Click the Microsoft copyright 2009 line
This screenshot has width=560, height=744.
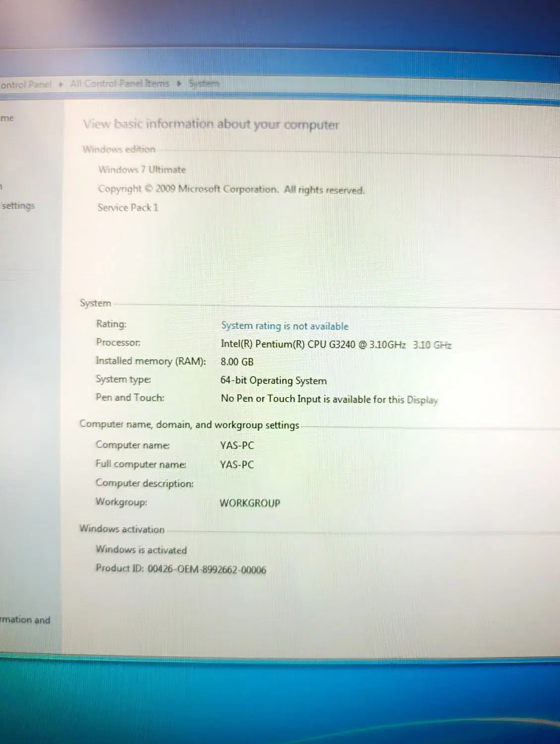231,189
